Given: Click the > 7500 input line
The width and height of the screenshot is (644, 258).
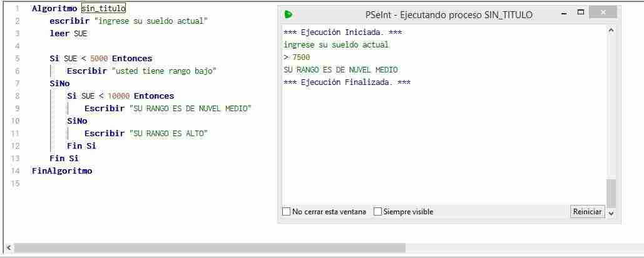Looking at the screenshot, I should pyautogui.click(x=297, y=57).
